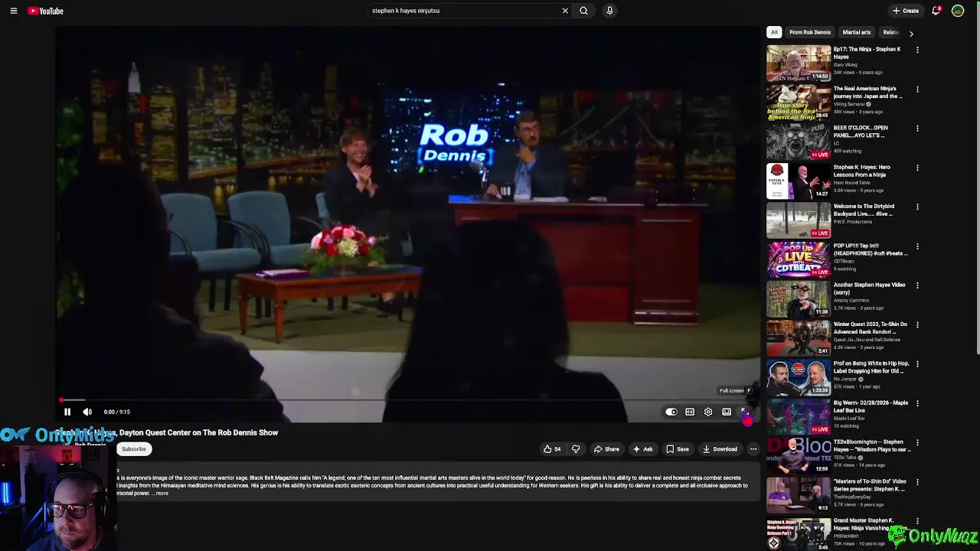Dislike the video
Screen dimensions: 980x551
576,449
